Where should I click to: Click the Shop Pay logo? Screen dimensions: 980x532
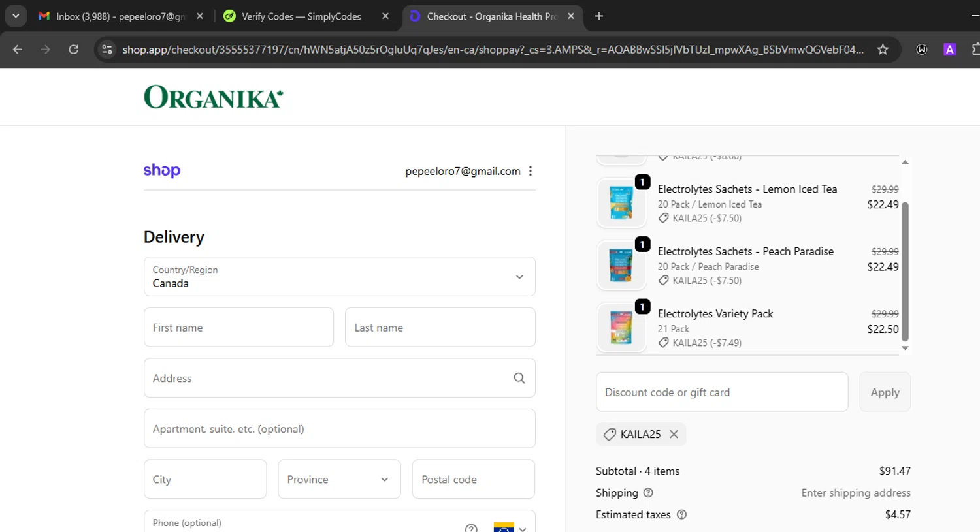162,170
